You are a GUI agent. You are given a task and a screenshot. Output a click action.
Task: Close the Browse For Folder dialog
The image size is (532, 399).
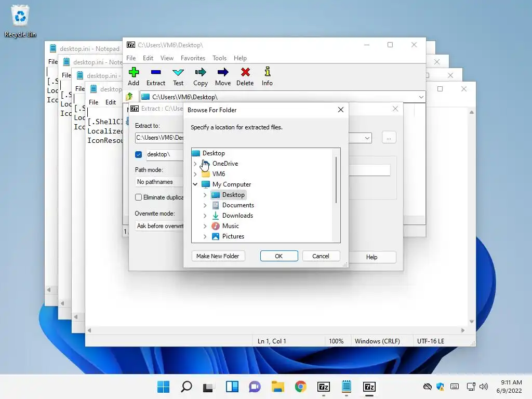(341, 110)
